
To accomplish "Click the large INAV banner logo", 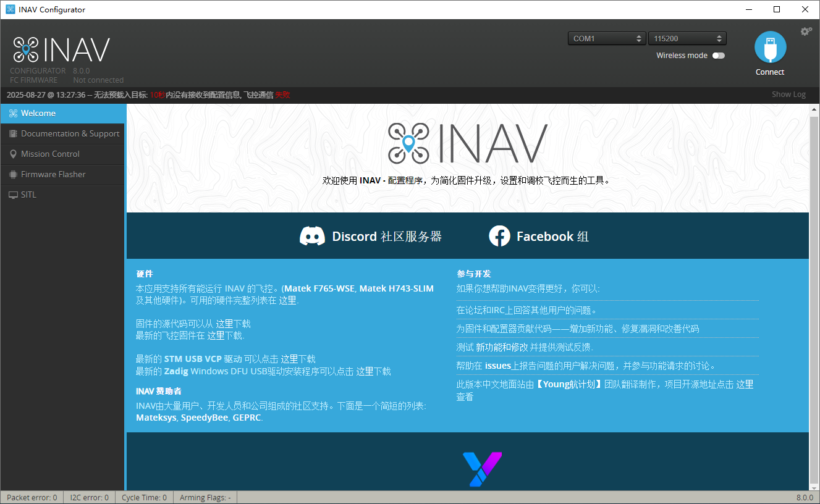I will pos(468,143).
